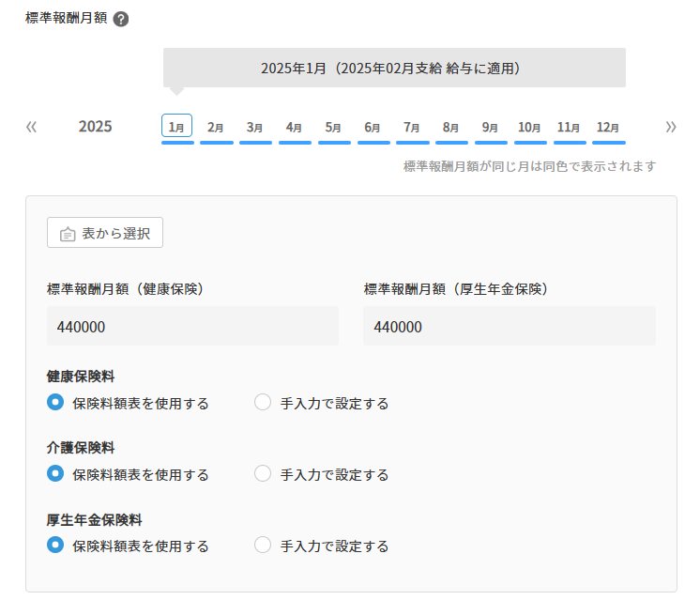Click the blue color bar under 7月
The image size is (700, 600).
(412, 143)
